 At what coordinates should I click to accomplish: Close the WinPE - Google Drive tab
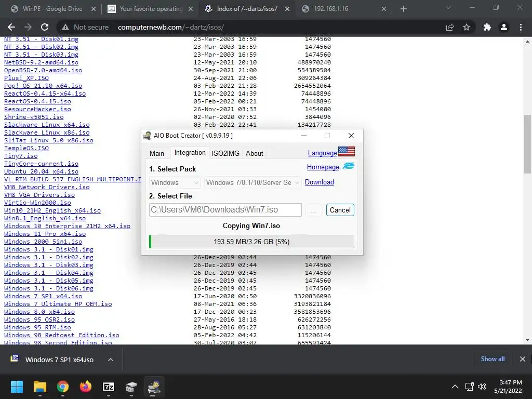click(x=94, y=9)
